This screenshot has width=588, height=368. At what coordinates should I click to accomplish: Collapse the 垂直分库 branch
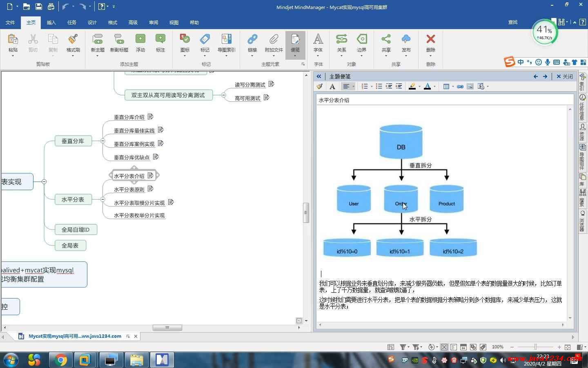click(102, 141)
